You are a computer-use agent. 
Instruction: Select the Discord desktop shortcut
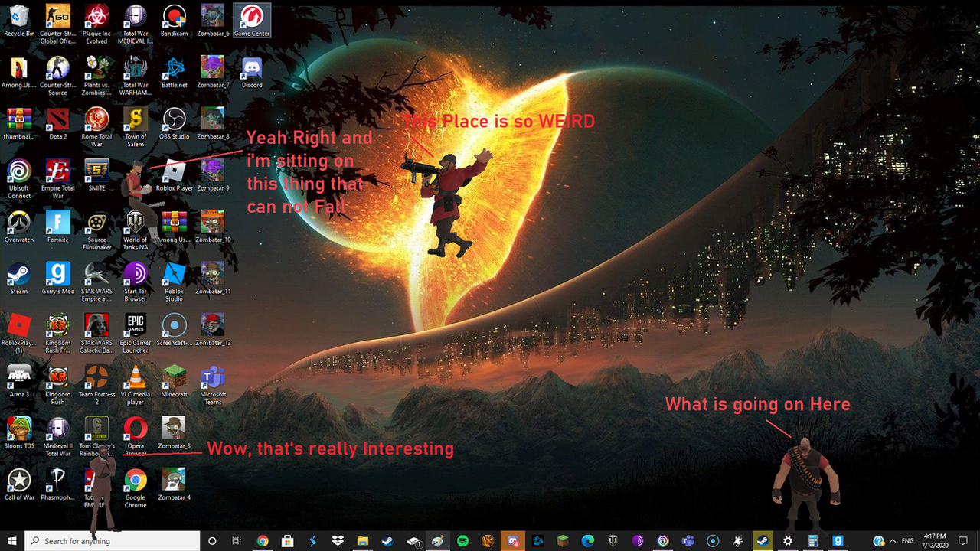click(x=252, y=73)
